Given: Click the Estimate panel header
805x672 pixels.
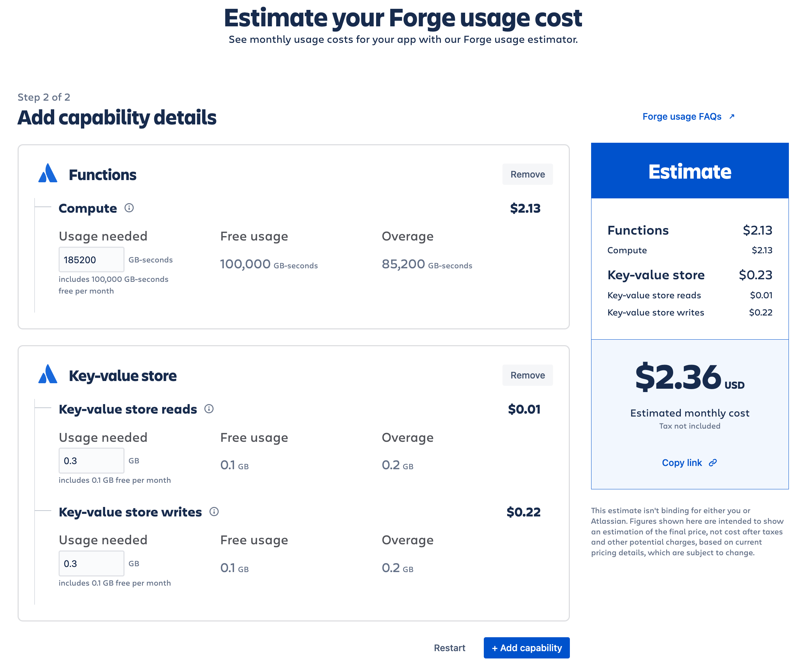Looking at the screenshot, I should point(689,171).
